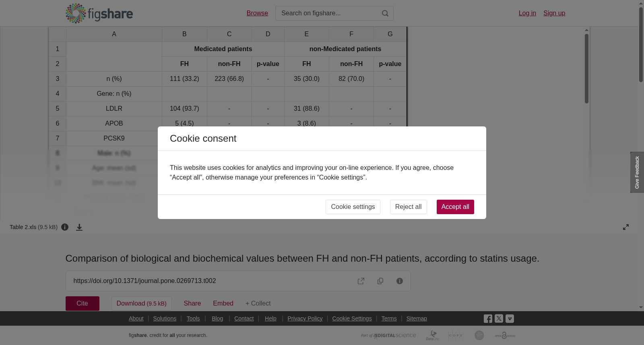Click the Cite button

point(83,304)
